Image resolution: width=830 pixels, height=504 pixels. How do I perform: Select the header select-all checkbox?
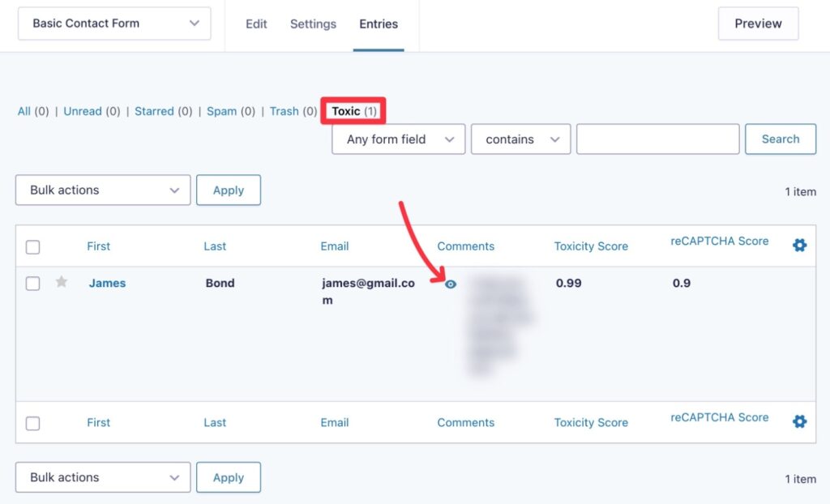pos(33,246)
